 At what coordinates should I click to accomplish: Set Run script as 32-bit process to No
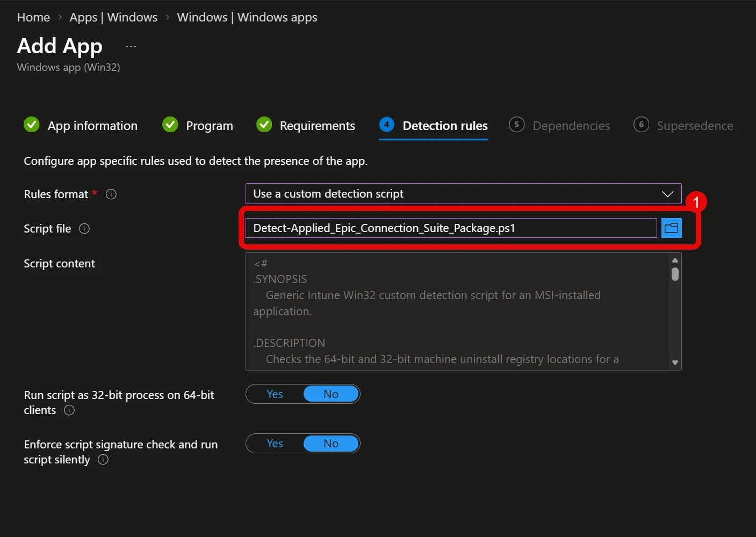coord(331,394)
